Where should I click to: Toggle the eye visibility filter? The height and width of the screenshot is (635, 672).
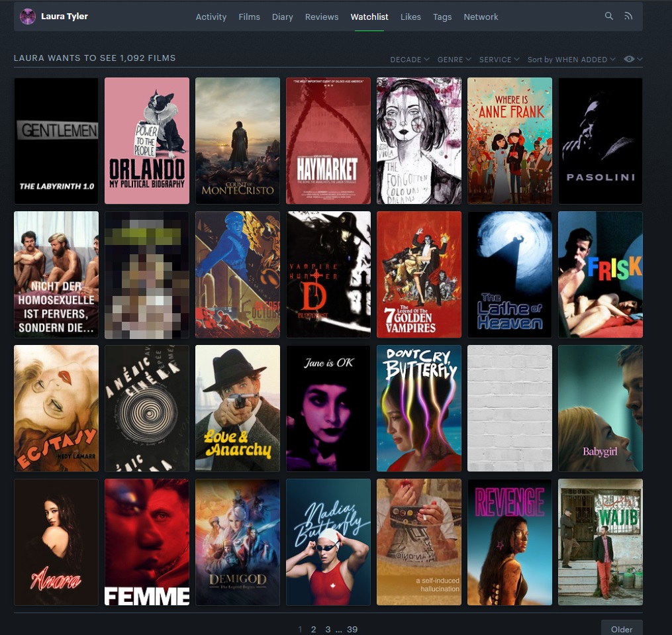point(632,59)
